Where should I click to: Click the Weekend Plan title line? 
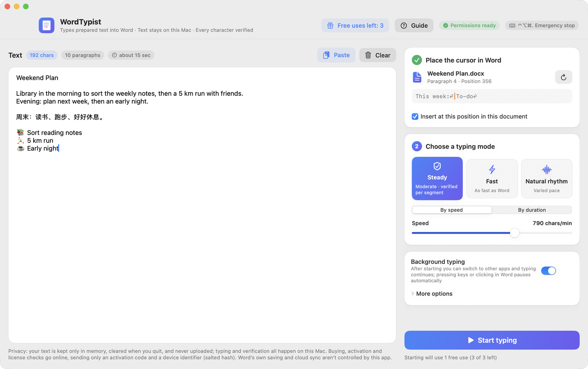[x=37, y=78]
